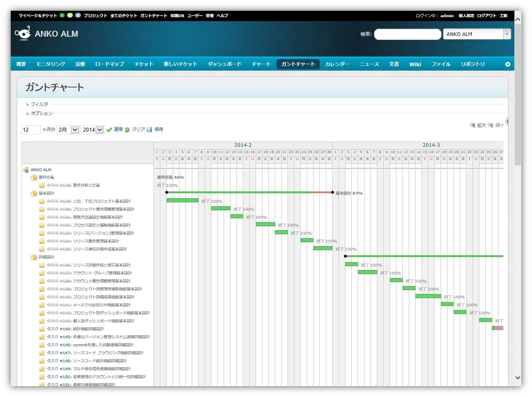Click the 基本設計 version link in tree

[x=46, y=194]
